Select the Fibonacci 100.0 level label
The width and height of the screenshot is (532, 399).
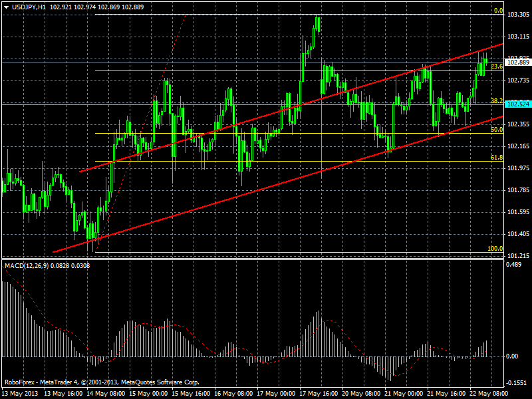pyautogui.click(x=495, y=248)
